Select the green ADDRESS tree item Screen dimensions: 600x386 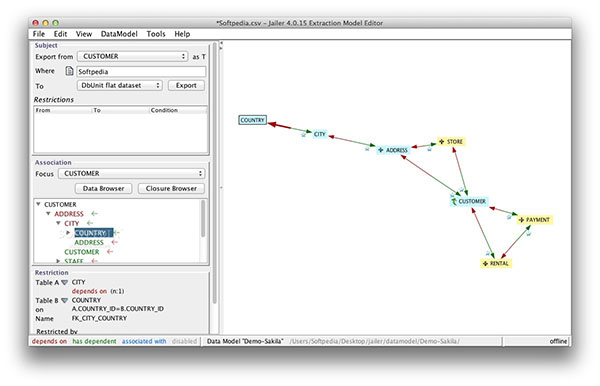point(89,243)
